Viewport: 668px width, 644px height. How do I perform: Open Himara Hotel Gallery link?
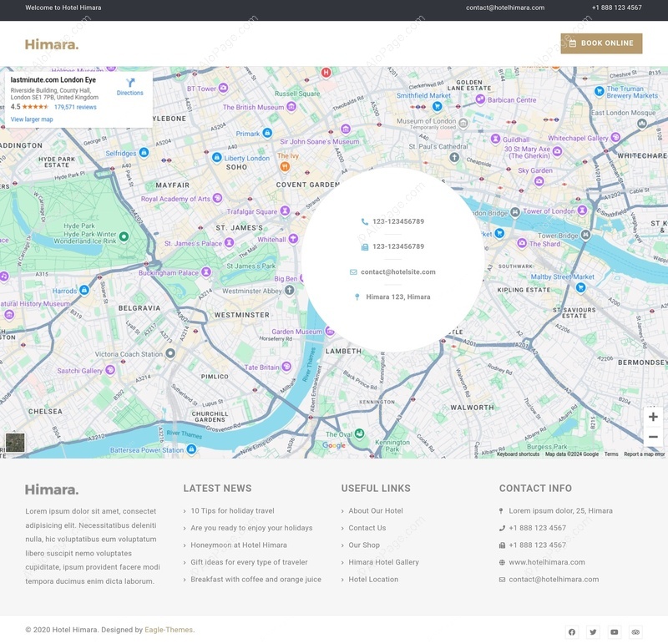click(x=384, y=562)
